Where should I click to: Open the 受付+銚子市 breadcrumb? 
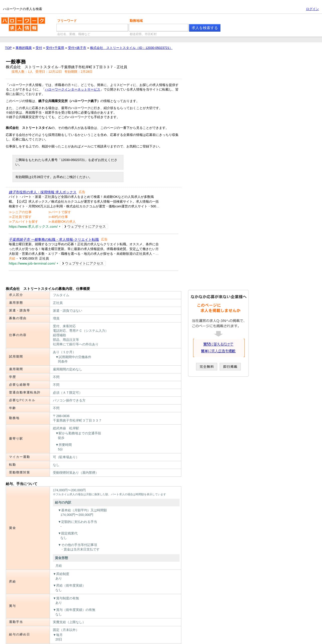pyautogui.click(x=77, y=48)
